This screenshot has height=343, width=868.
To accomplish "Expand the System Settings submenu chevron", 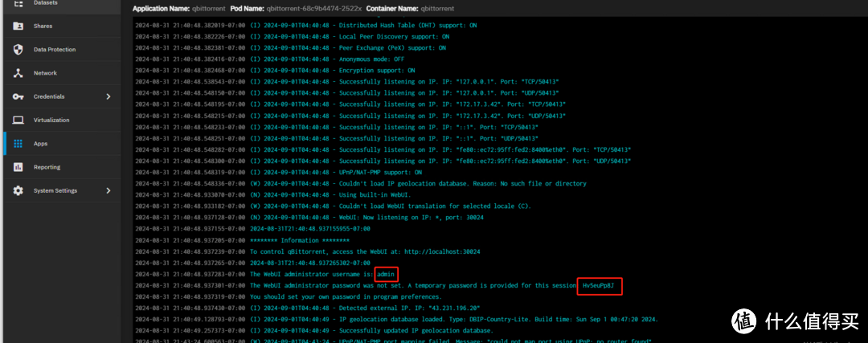I will coord(108,190).
